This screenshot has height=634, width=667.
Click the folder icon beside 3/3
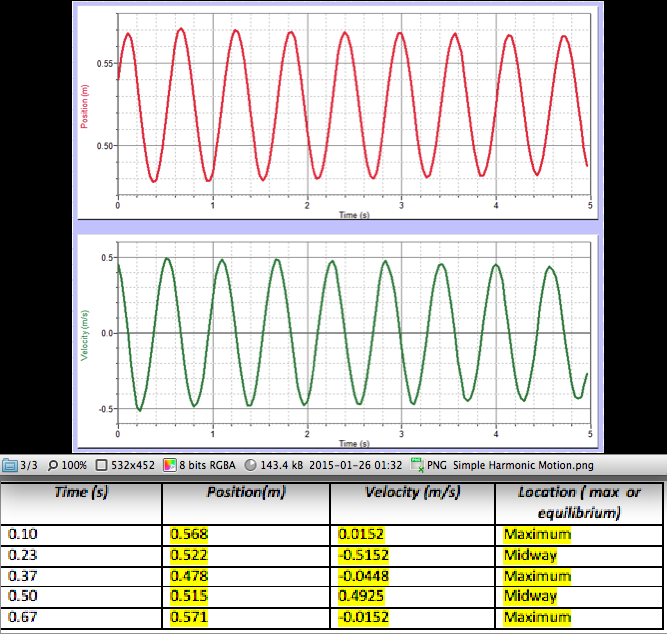click(9, 465)
